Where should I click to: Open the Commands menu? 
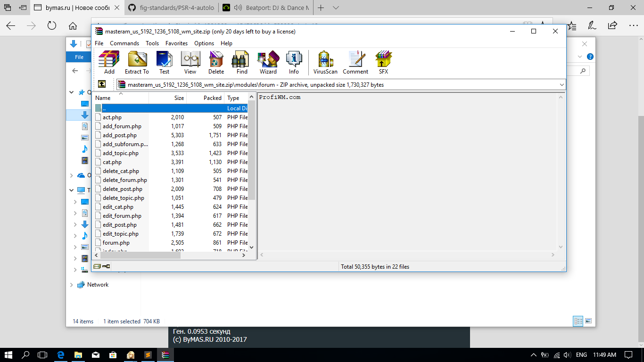click(x=124, y=43)
